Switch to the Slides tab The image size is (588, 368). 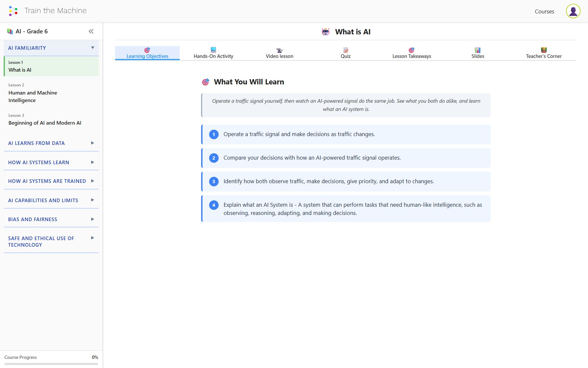click(478, 53)
